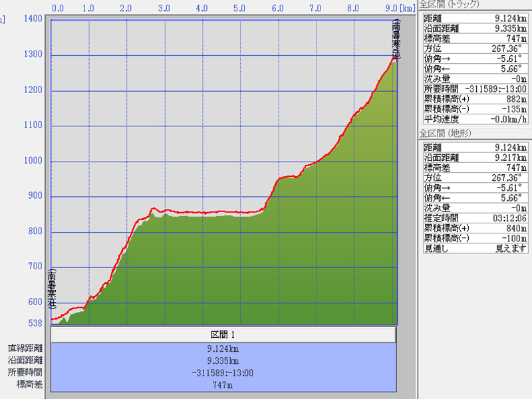
Task: Click the 区間 1 section header
Action: point(223,334)
